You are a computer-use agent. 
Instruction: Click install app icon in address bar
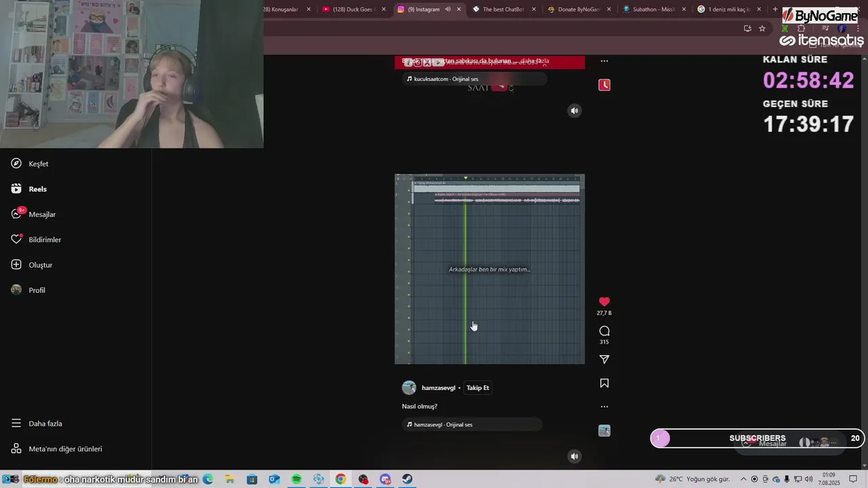747,28
